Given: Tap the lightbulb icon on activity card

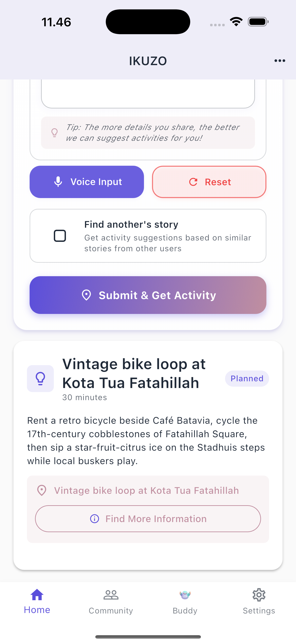Looking at the screenshot, I should [40, 378].
